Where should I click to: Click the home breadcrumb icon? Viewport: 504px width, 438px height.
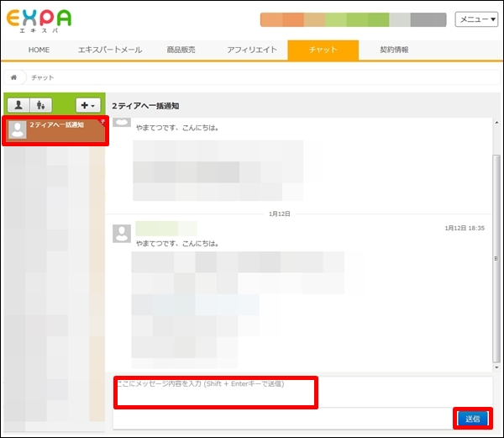[13, 77]
